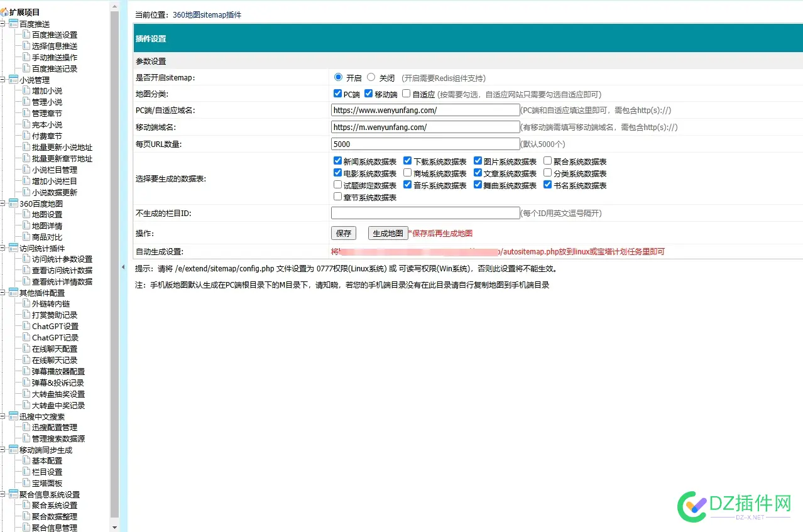Click sidebar scrollbar down arrow
This screenshot has height=532, width=803.
pyautogui.click(x=114, y=527)
